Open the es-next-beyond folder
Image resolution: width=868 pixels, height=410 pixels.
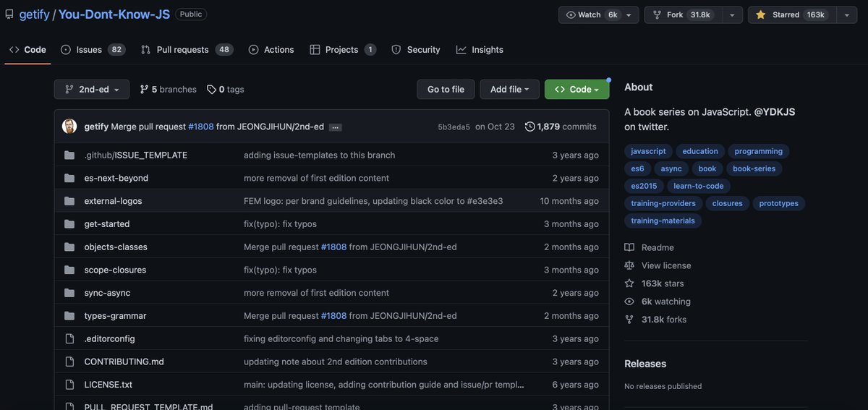(116, 178)
